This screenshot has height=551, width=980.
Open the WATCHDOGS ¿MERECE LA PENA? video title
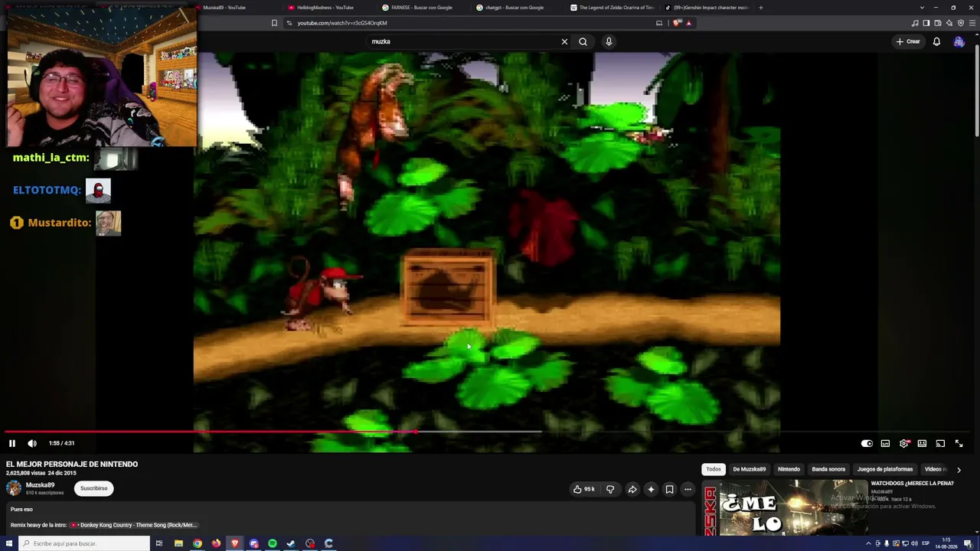click(912, 484)
